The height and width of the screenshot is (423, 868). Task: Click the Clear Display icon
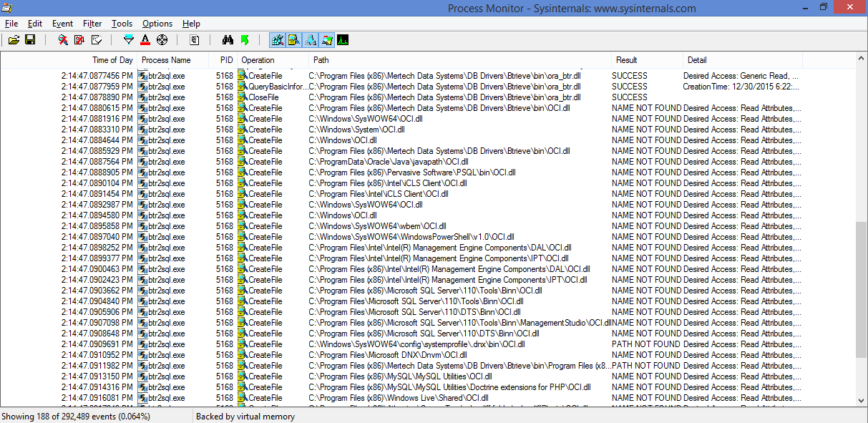95,40
